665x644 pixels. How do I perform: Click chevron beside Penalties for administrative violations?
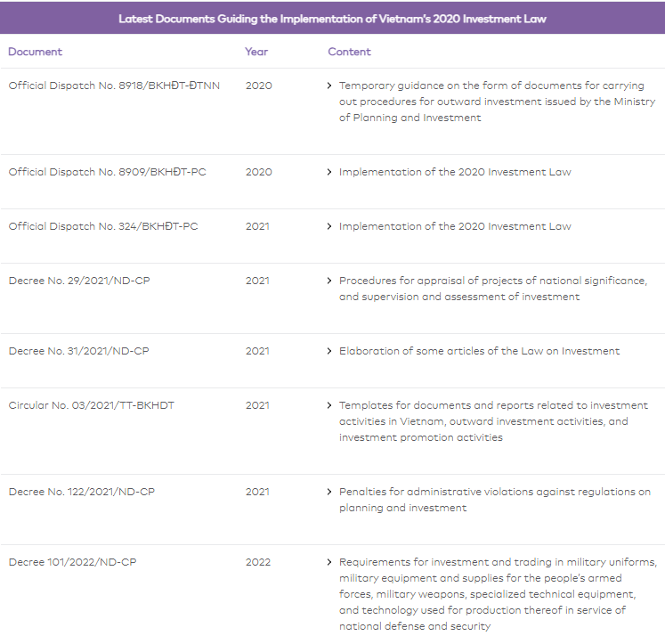[x=329, y=492]
